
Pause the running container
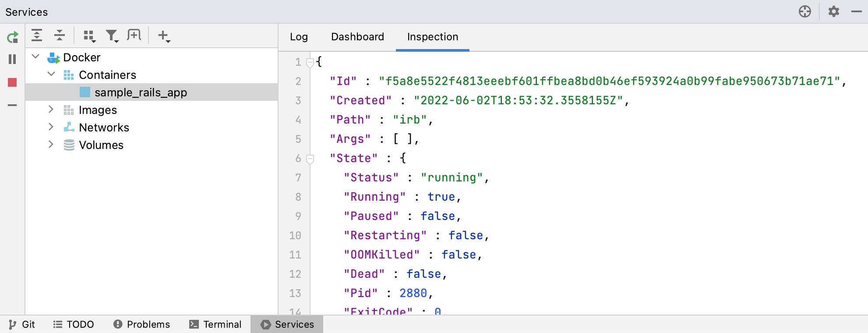coord(12,59)
